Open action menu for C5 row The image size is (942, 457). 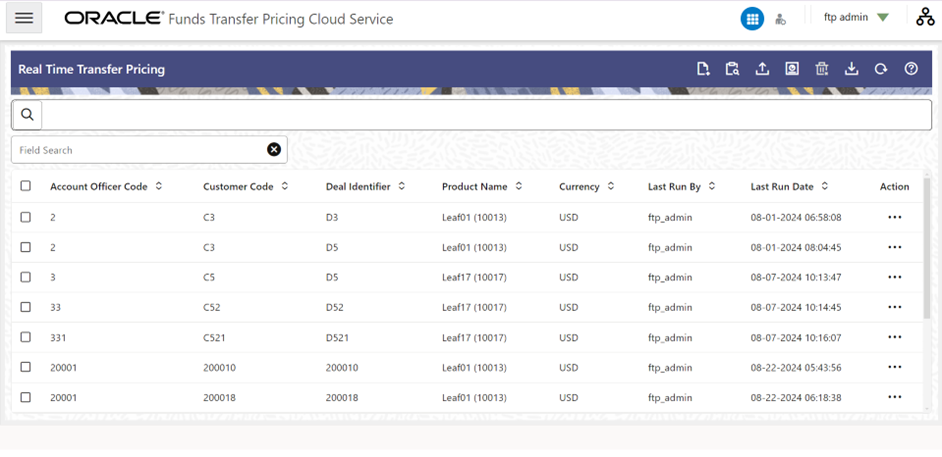(895, 277)
